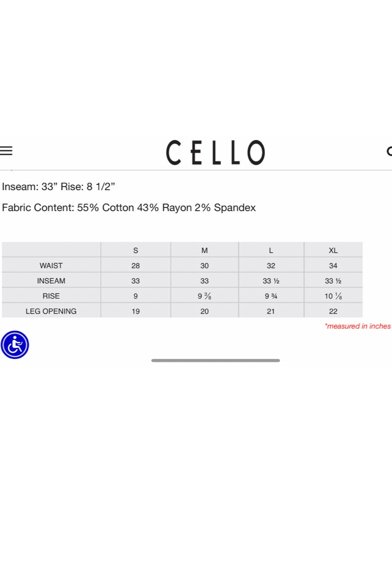
Task: Tap the red 'measured in inches' note
Action: [x=357, y=326]
